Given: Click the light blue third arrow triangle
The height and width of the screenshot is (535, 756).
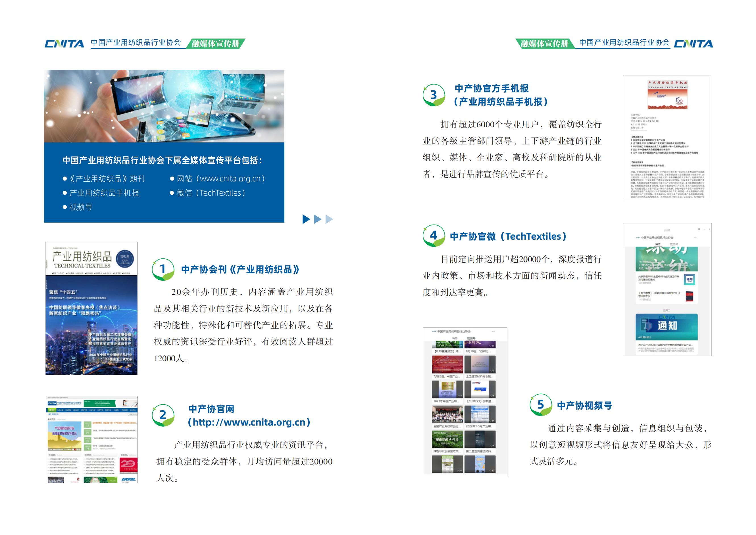Looking at the screenshot, I should (x=329, y=219).
